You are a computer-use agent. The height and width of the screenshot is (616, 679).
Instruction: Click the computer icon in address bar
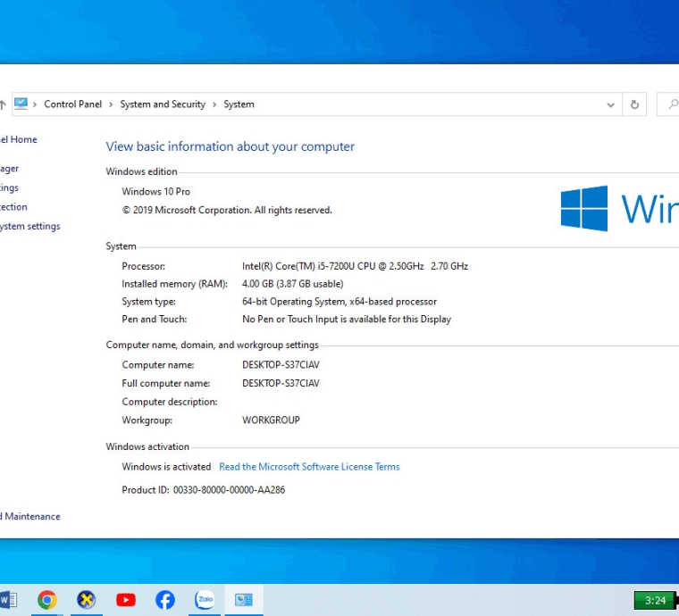[21, 104]
